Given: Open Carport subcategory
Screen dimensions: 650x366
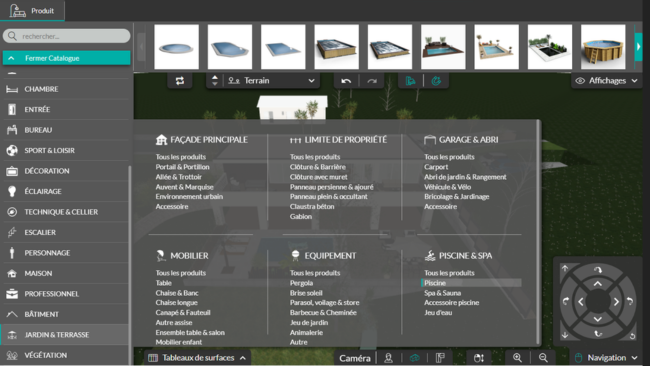Looking at the screenshot, I should click(x=436, y=167).
